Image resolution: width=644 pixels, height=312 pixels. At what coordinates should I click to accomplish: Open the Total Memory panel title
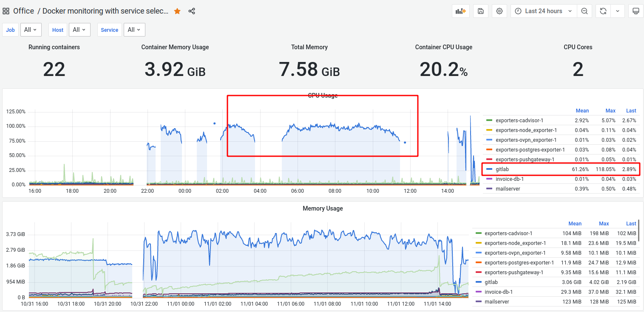(309, 47)
